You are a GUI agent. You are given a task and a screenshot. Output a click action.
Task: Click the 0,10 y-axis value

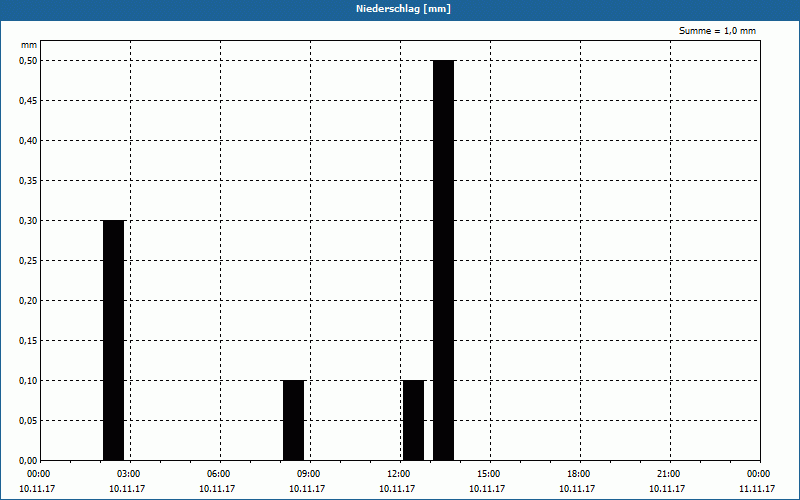[x=28, y=381]
